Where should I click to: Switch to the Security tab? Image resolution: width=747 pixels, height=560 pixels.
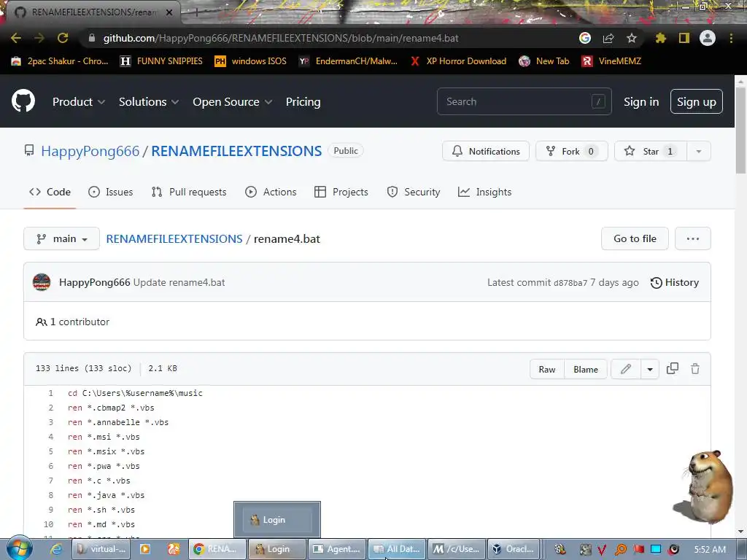(x=414, y=192)
